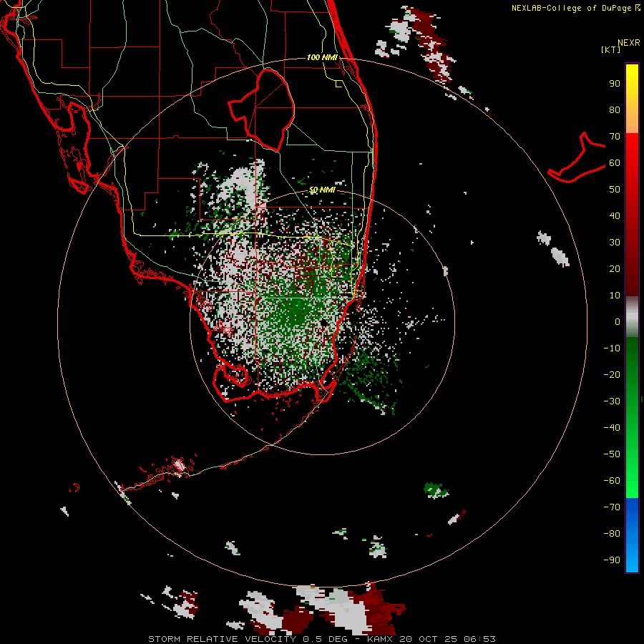This screenshot has width=644, height=644.
Task: Click the -60 value on velocity scale
Action: [612, 481]
